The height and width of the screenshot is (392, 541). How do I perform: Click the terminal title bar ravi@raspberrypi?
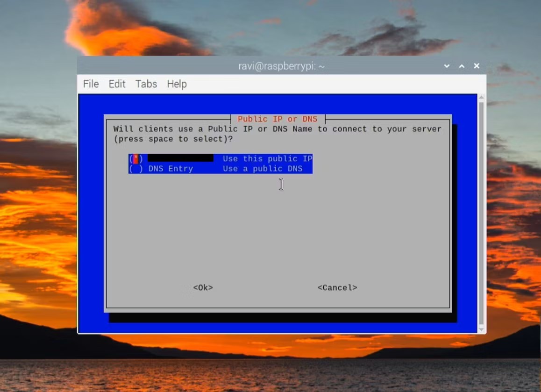coord(281,66)
